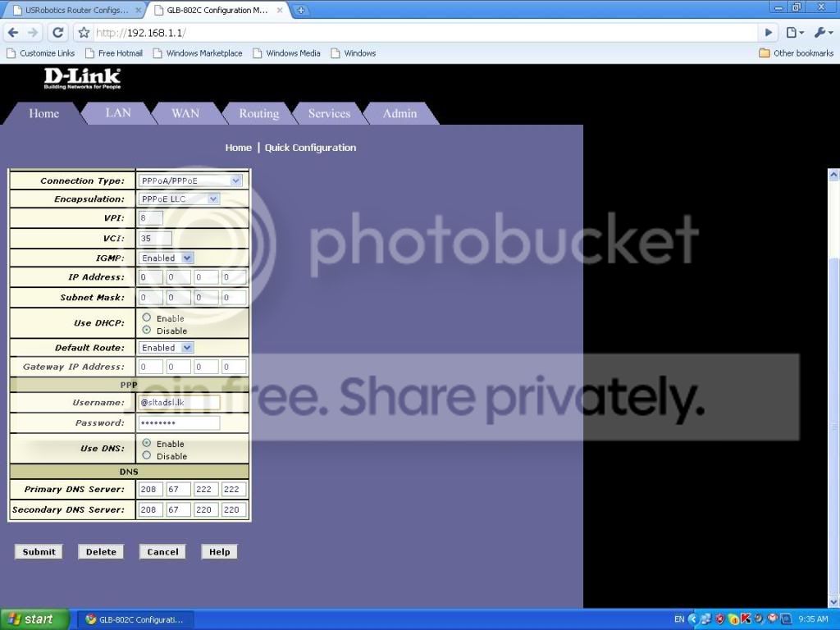
Task: Open the Free Hotmail bookmark
Action: [114, 53]
